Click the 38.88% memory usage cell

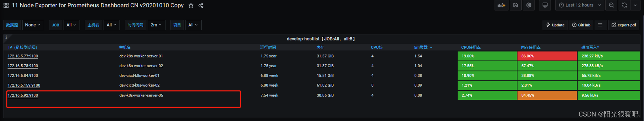point(547,76)
